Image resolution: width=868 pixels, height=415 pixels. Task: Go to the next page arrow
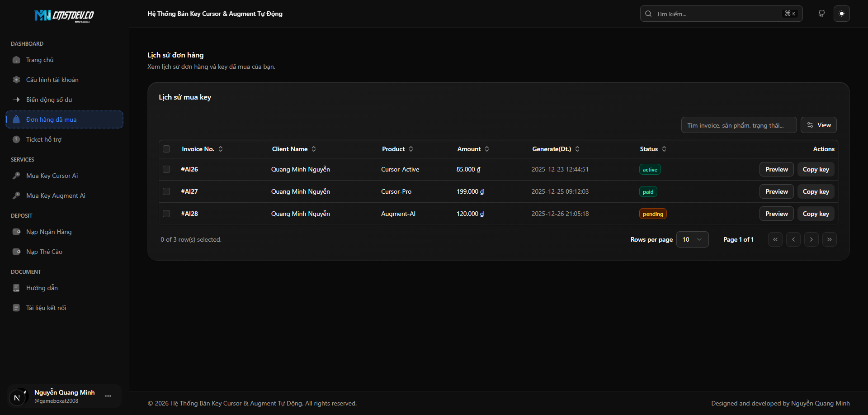(811, 239)
